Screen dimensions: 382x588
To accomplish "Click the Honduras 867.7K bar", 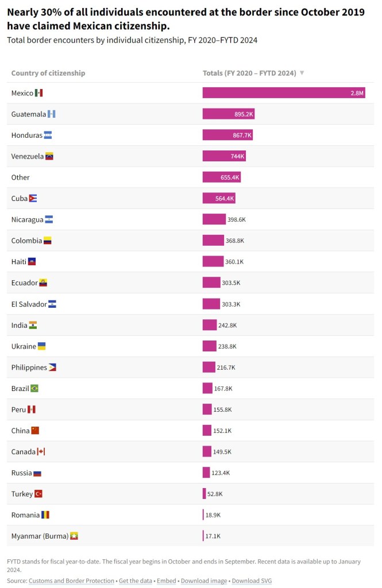I will point(227,135).
